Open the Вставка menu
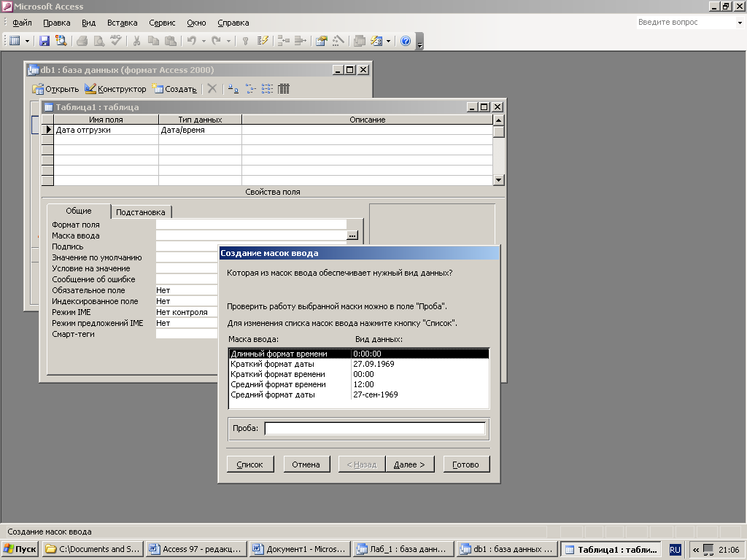The height and width of the screenshot is (560, 747). (x=122, y=23)
